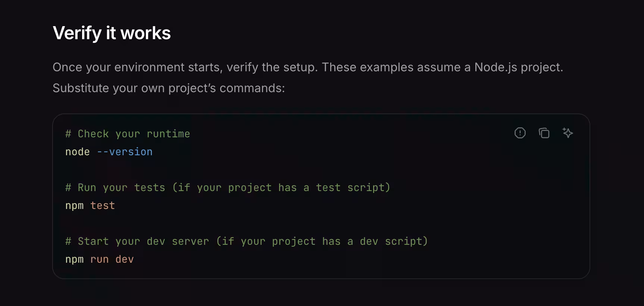Click the introductory paragraph text
The width and height of the screenshot is (644, 306).
pos(261,77)
